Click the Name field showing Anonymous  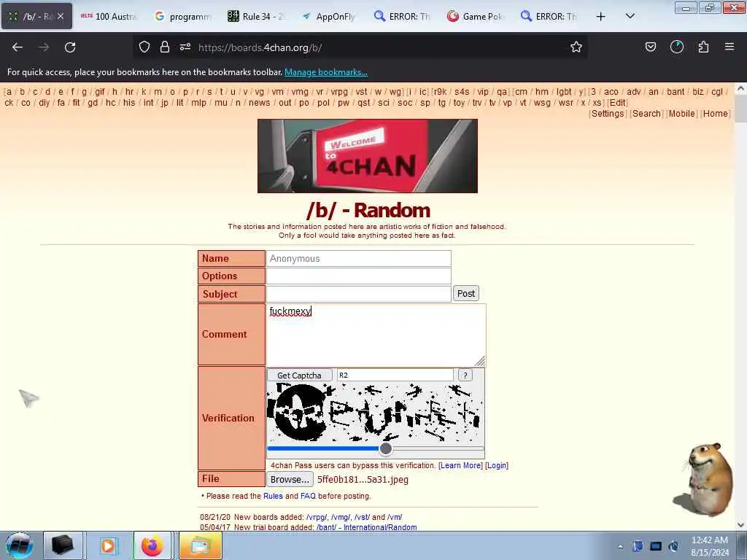click(358, 259)
